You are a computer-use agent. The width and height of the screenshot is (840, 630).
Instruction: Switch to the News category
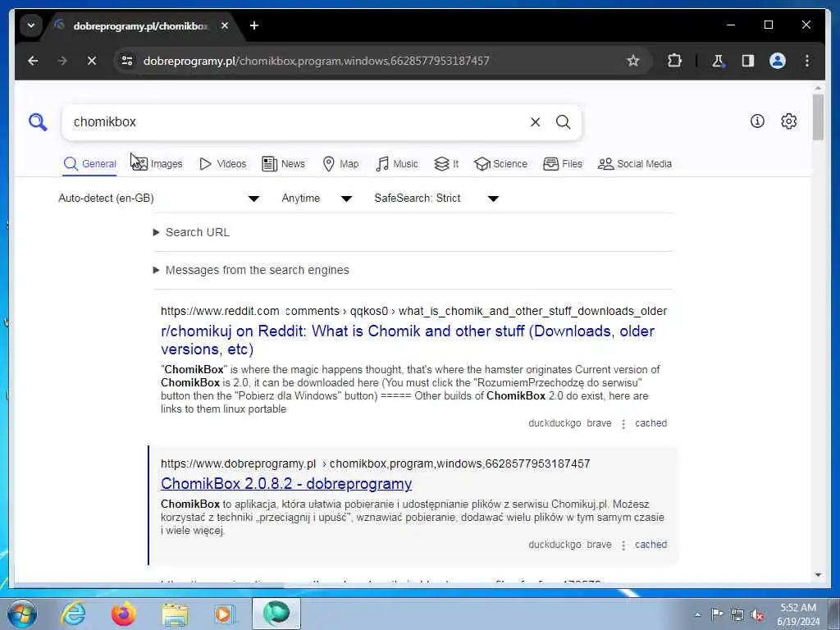283,164
